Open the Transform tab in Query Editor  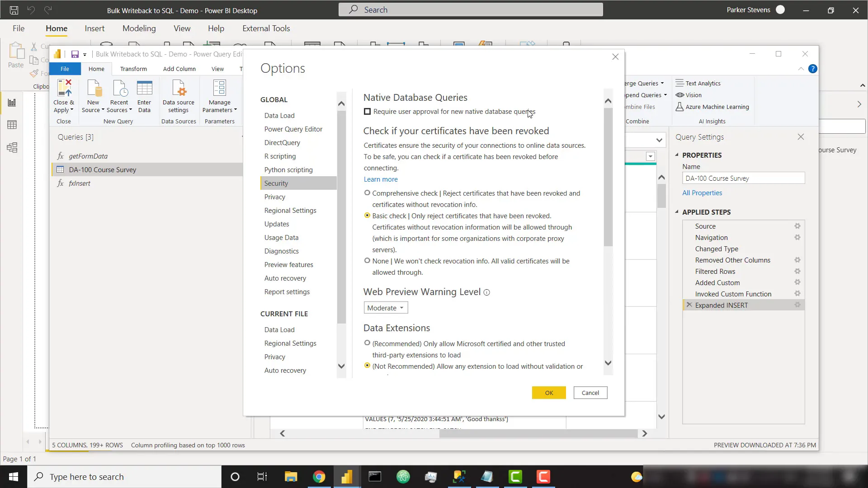[x=133, y=69]
